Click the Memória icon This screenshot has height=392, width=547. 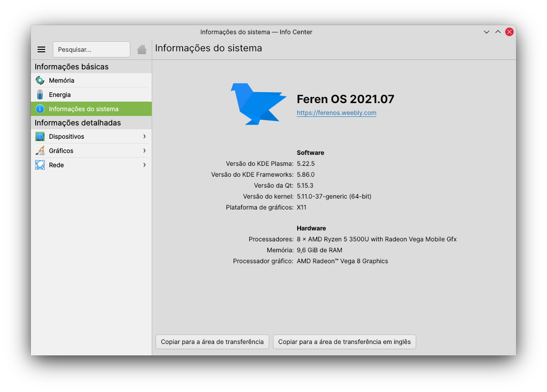point(40,80)
